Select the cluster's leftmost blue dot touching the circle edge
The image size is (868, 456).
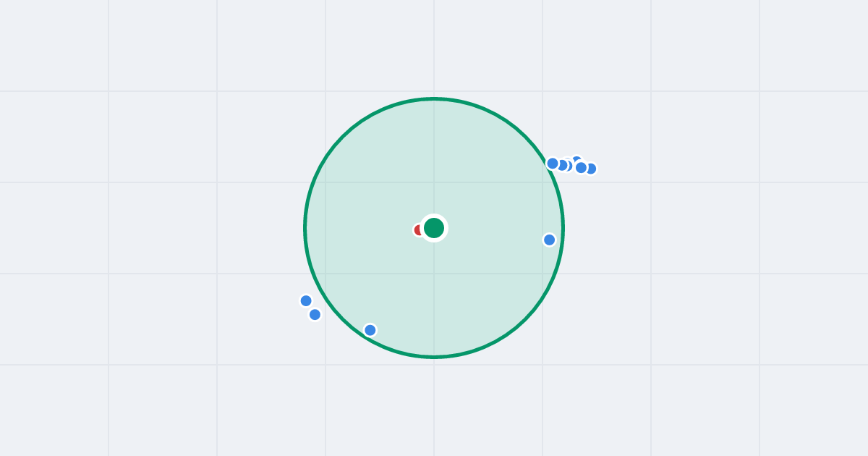553,164
